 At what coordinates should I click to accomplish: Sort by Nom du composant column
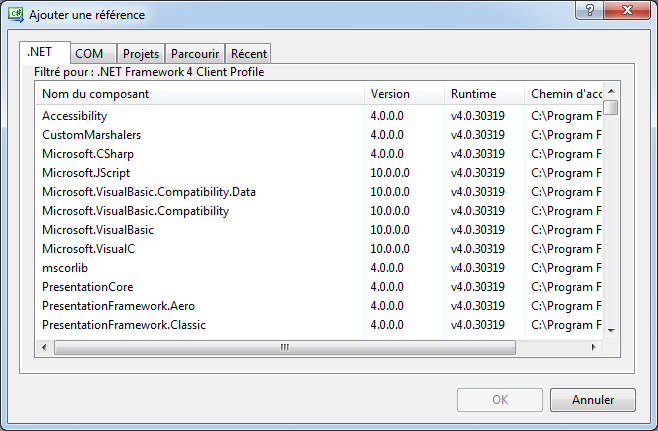pyautogui.click(x=200, y=94)
